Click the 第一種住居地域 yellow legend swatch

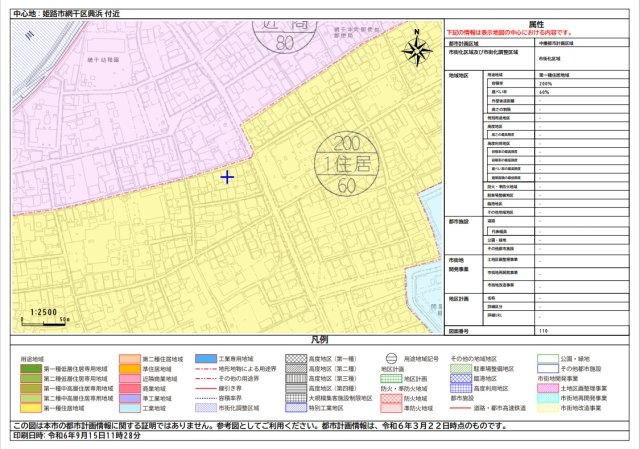(x=31, y=408)
